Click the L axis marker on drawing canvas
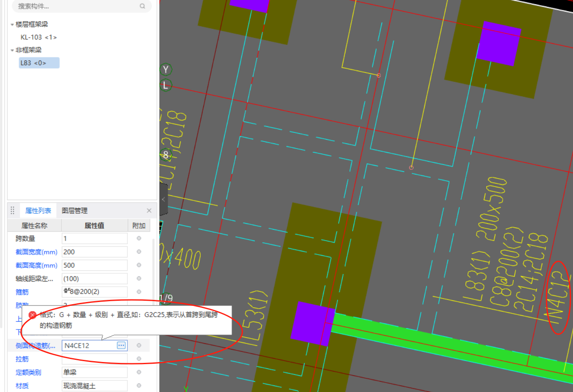The image size is (573, 392). [166, 85]
